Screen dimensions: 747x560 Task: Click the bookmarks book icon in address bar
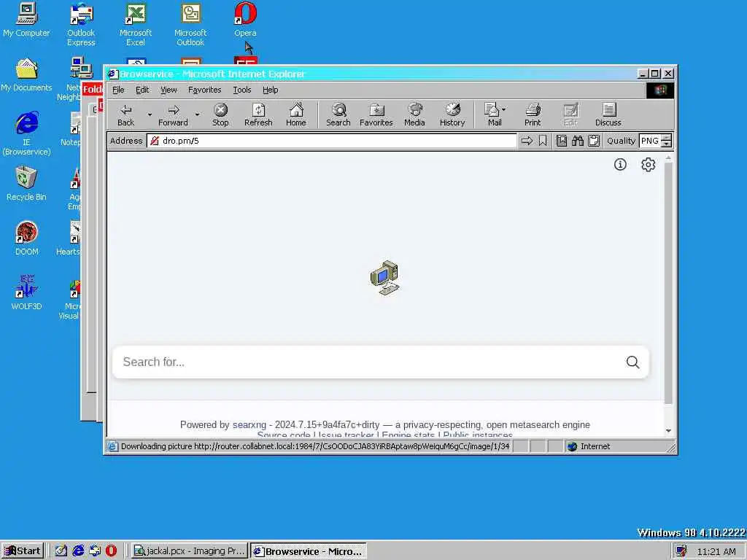coord(562,141)
